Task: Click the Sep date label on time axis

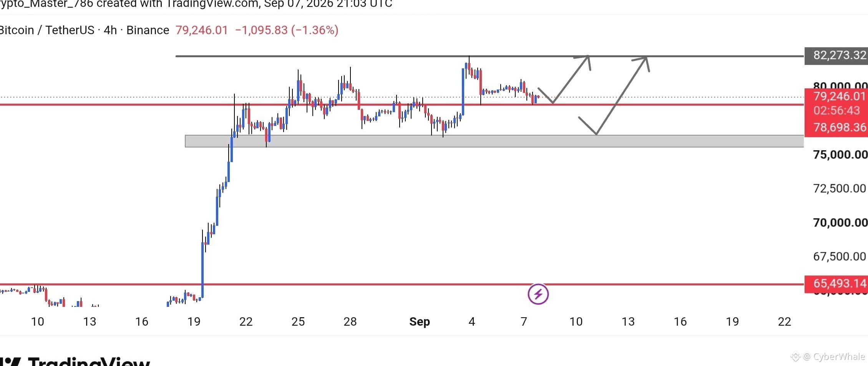Action: pyautogui.click(x=419, y=321)
